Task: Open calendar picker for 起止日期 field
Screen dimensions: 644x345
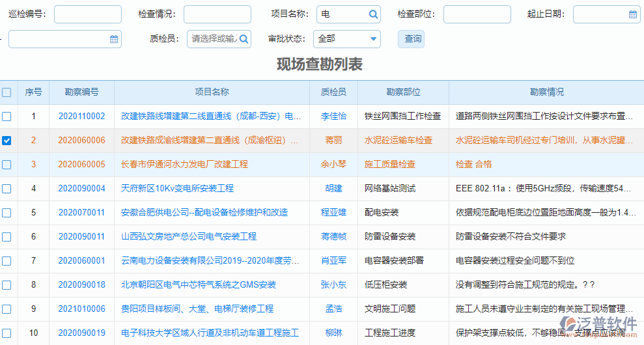Action: [632, 14]
